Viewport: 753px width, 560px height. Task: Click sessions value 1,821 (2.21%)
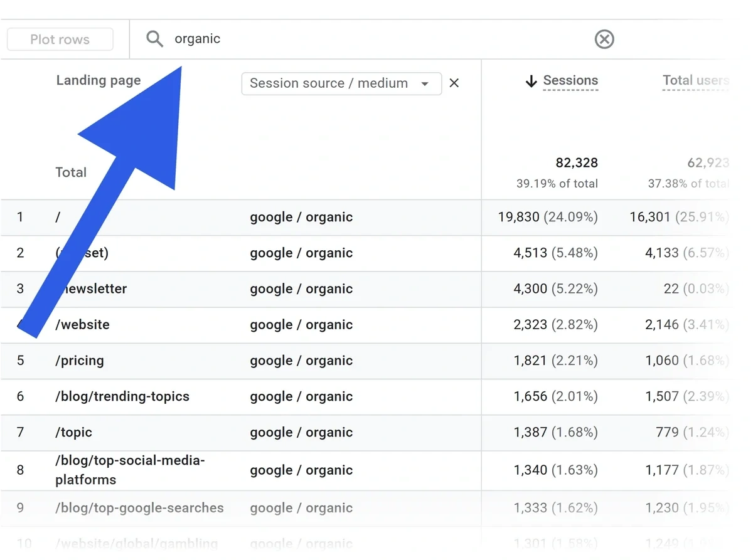[x=555, y=361]
